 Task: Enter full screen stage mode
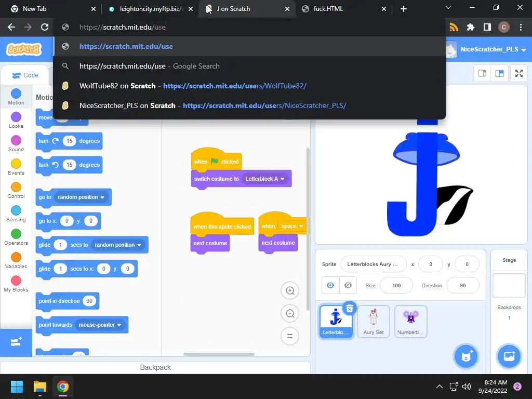tap(519, 73)
